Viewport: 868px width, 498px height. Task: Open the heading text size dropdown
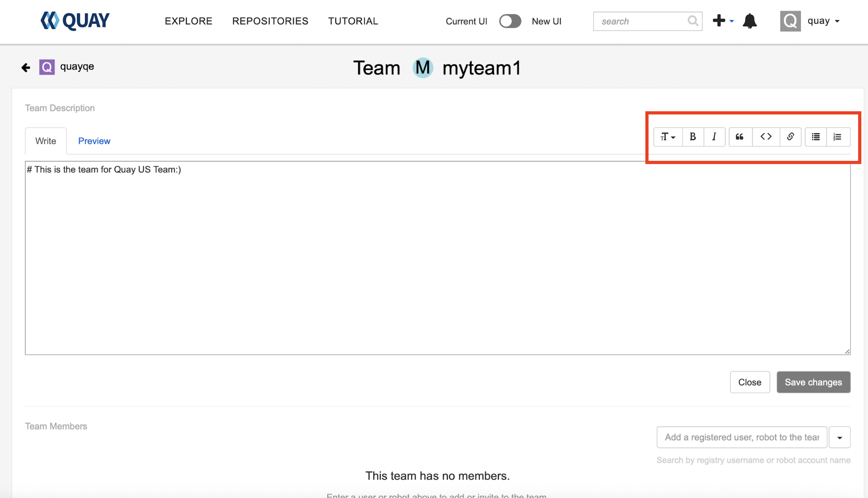(667, 137)
